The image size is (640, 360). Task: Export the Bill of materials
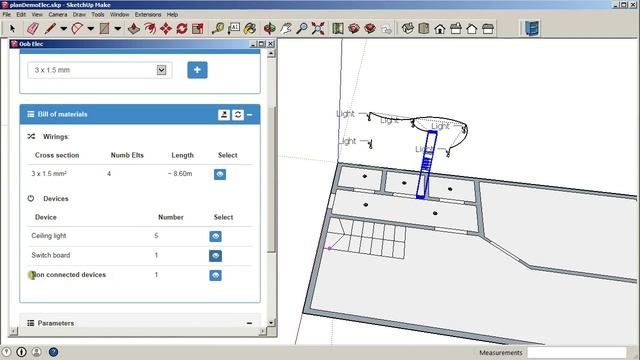[224, 115]
